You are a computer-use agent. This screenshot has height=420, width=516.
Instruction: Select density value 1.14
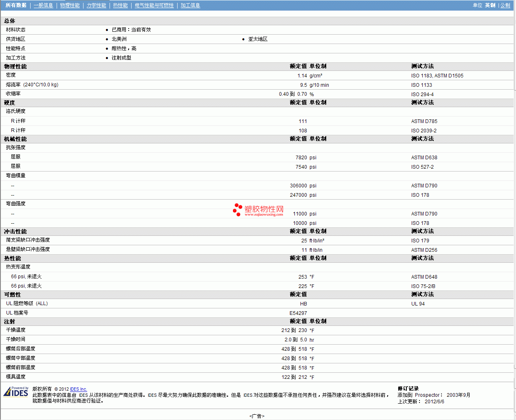[x=302, y=76]
